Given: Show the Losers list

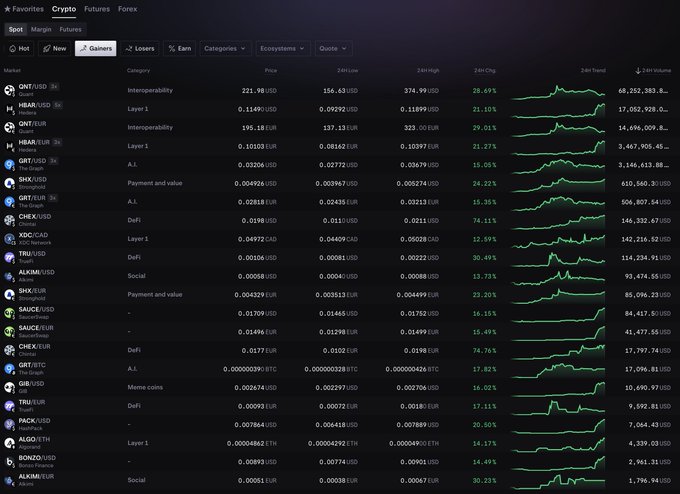Looking at the screenshot, I should (140, 49).
